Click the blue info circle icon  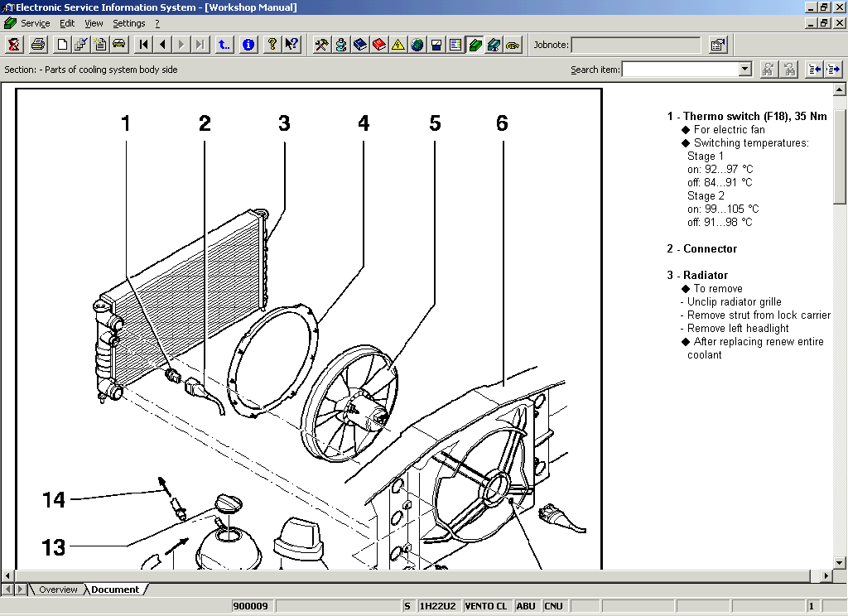pos(248,45)
